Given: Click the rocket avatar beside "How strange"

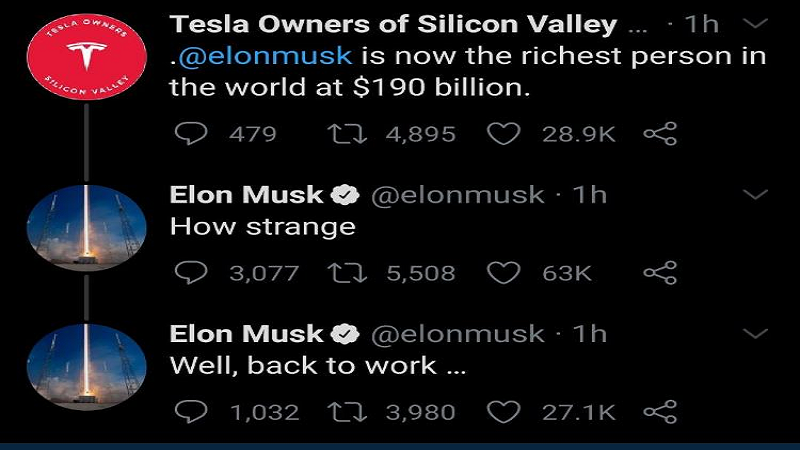Looking at the screenshot, I should pos(86,229).
